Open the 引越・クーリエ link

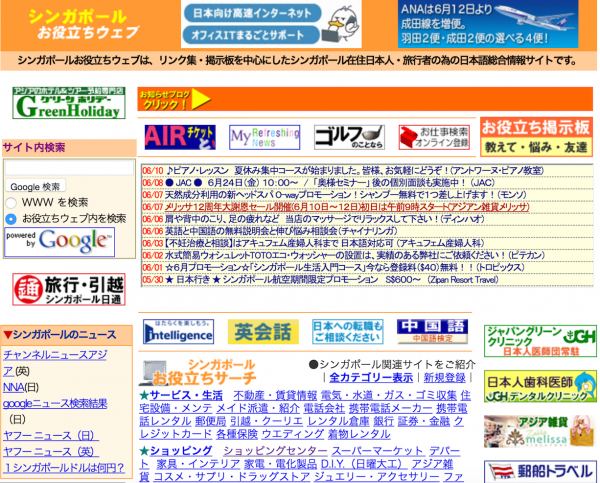click(x=266, y=421)
